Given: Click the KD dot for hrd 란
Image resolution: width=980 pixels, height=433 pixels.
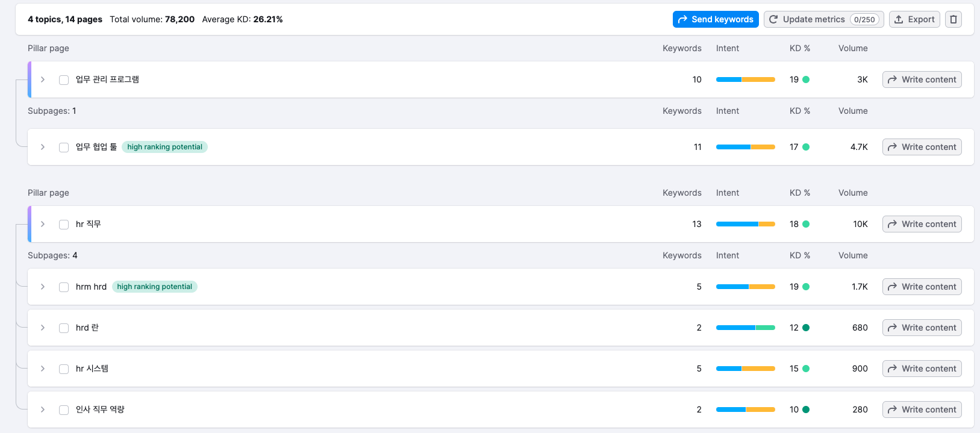Looking at the screenshot, I should point(806,328).
